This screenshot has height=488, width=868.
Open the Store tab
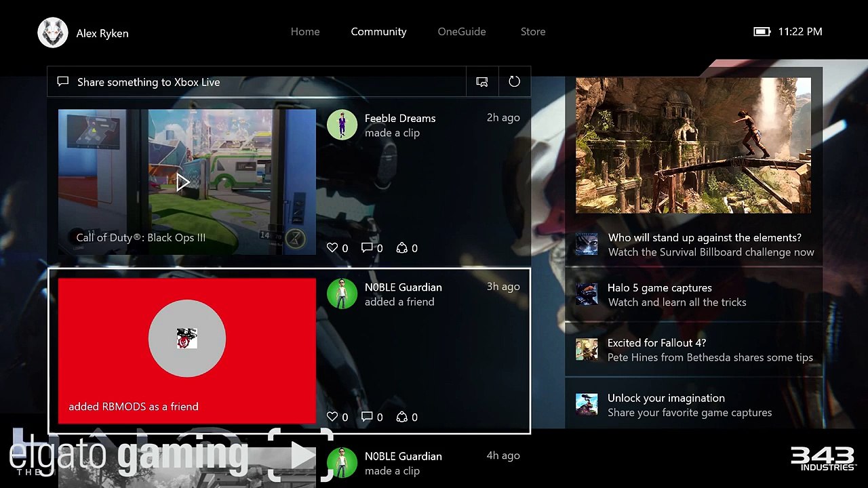(x=533, y=31)
